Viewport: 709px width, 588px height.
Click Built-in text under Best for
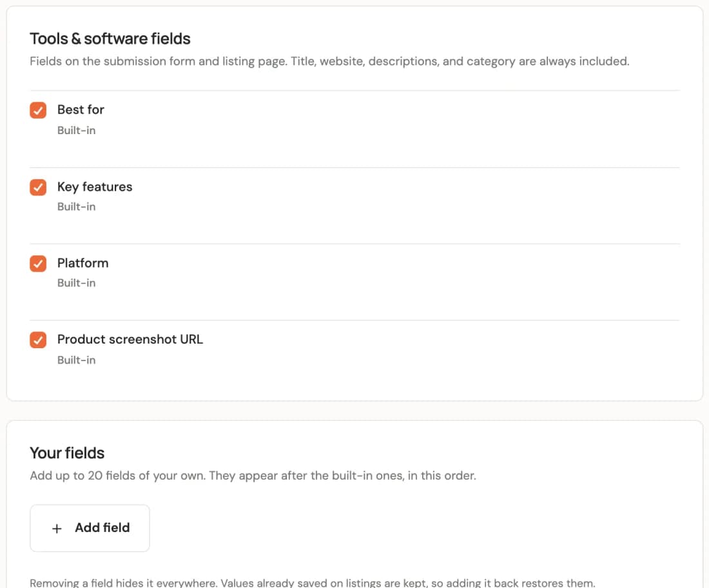pos(77,131)
